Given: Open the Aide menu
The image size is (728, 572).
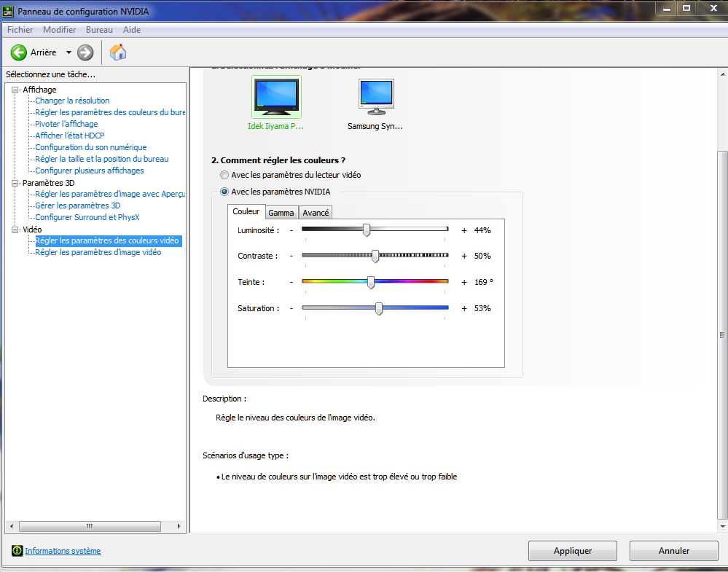Looking at the screenshot, I should tap(132, 30).
